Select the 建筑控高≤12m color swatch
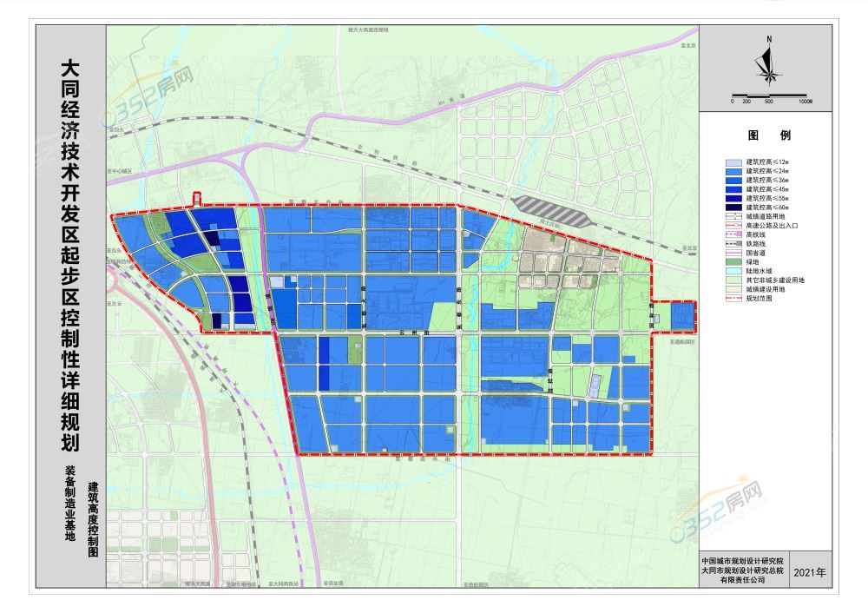868x613 pixels. point(733,161)
